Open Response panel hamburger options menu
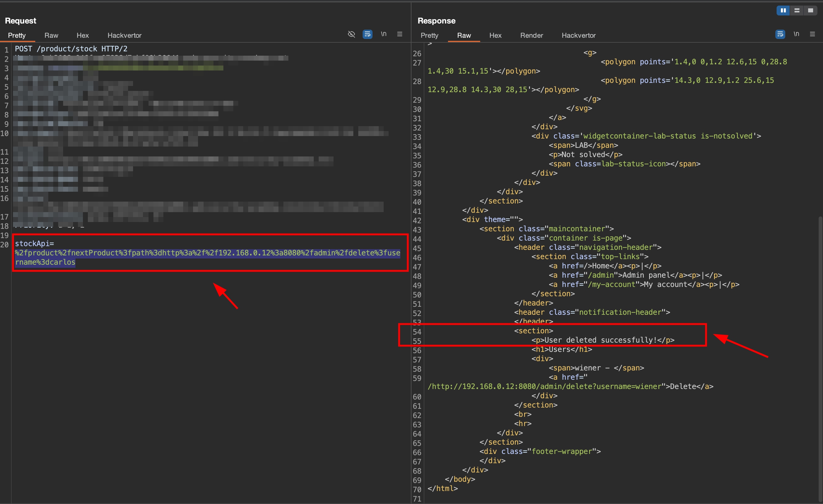 (x=812, y=34)
